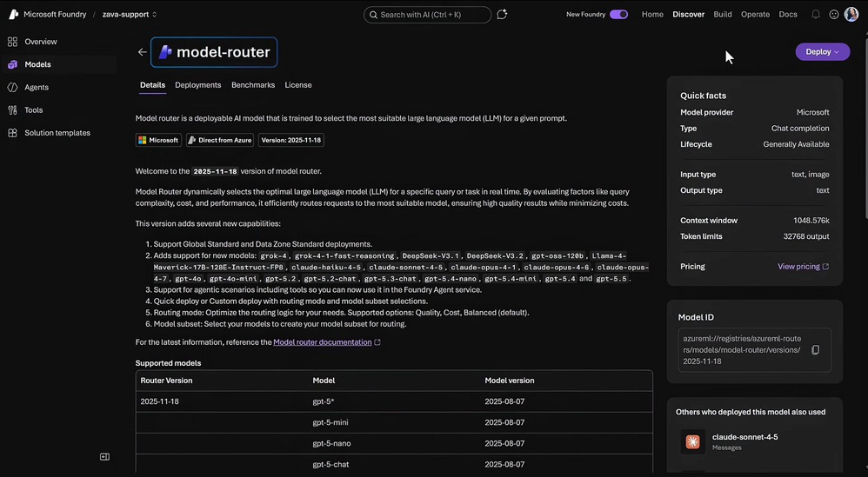Open the License tab
868x477 pixels.
tap(297, 85)
